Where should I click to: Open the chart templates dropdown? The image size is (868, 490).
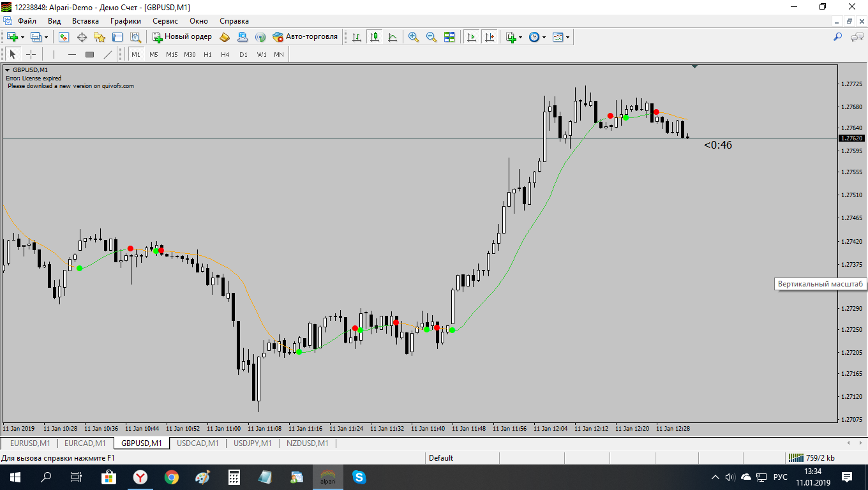tap(567, 37)
